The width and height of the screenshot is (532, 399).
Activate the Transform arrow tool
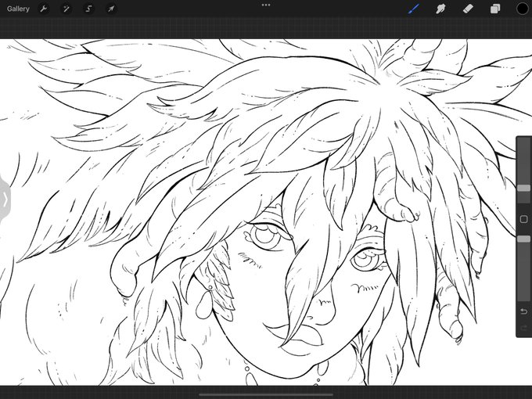(x=111, y=9)
